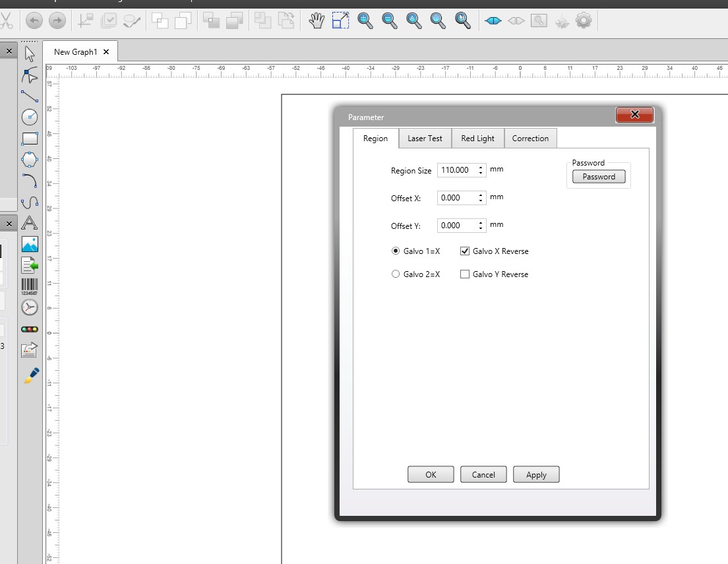Screen dimensions: 728x564
Task: Click the Password button
Action: pos(599,177)
